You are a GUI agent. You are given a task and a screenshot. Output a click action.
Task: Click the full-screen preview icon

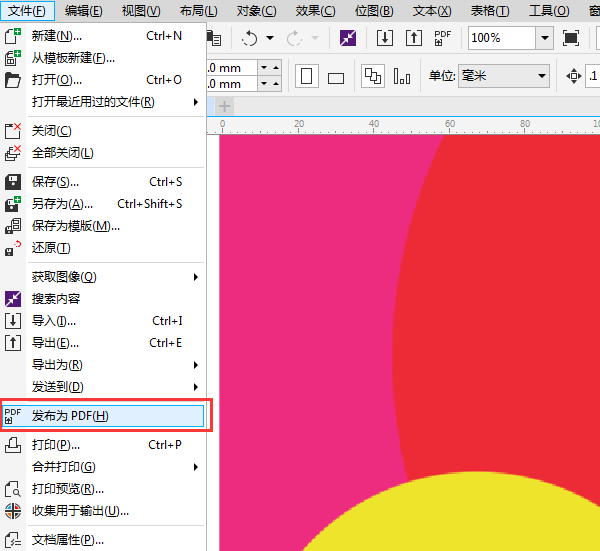coord(571,38)
